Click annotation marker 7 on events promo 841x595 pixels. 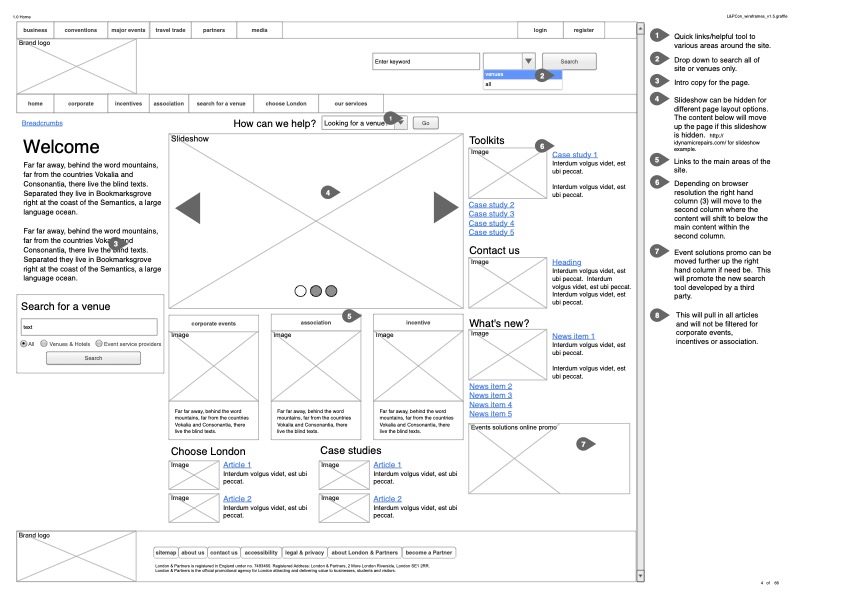pos(584,443)
